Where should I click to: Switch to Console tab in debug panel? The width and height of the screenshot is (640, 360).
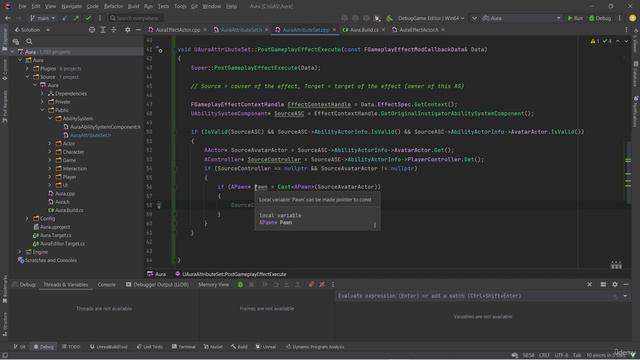(107, 284)
